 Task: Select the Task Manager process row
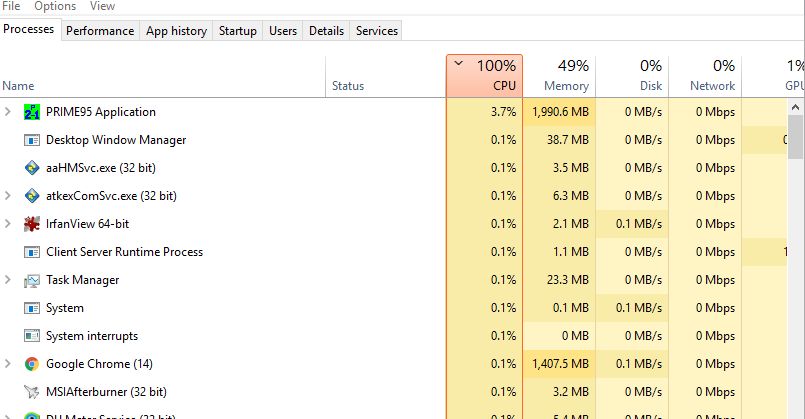pos(393,280)
